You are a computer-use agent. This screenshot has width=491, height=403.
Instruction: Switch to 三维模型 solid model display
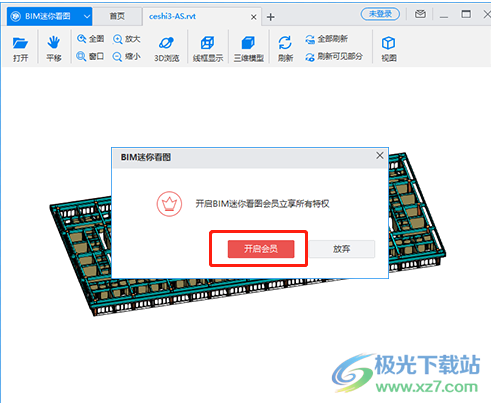pyautogui.click(x=249, y=49)
